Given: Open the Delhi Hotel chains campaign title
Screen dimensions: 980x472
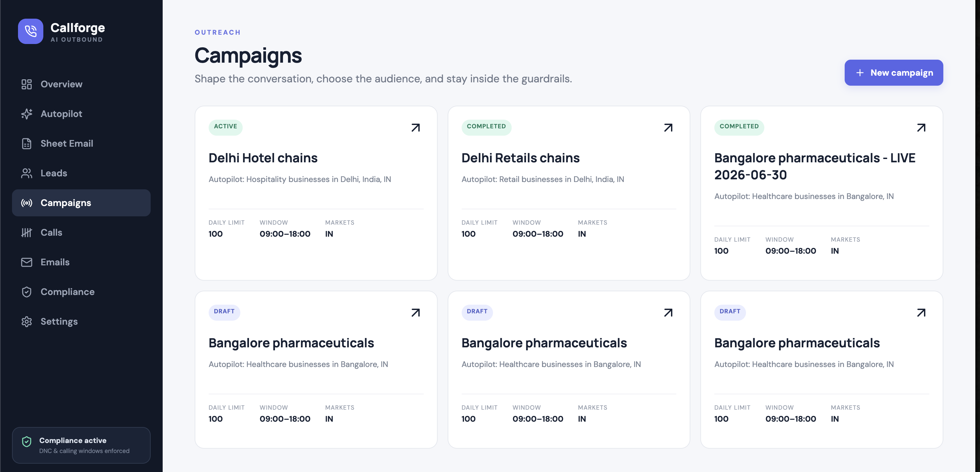Looking at the screenshot, I should [x=263, y=158].
